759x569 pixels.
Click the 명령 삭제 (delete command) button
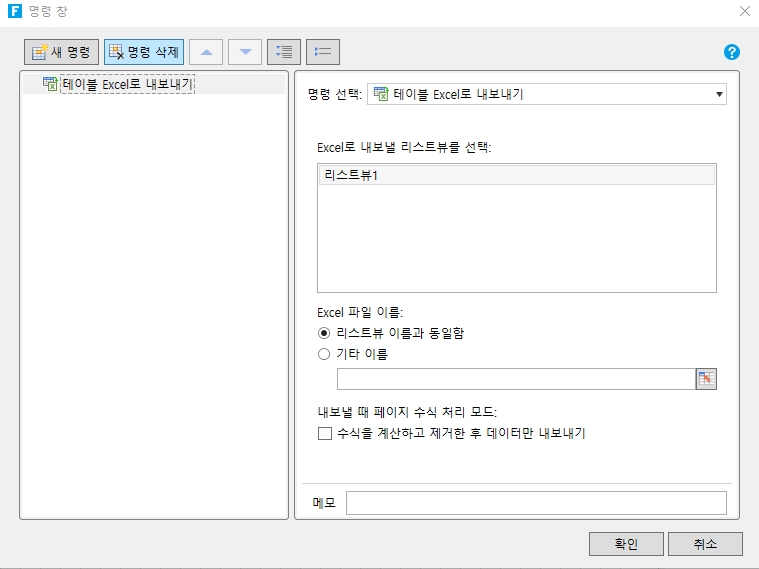point(144,52)
